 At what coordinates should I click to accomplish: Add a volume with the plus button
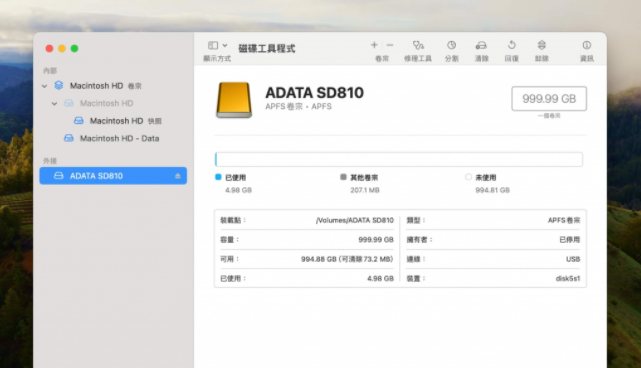coord(374,45)
